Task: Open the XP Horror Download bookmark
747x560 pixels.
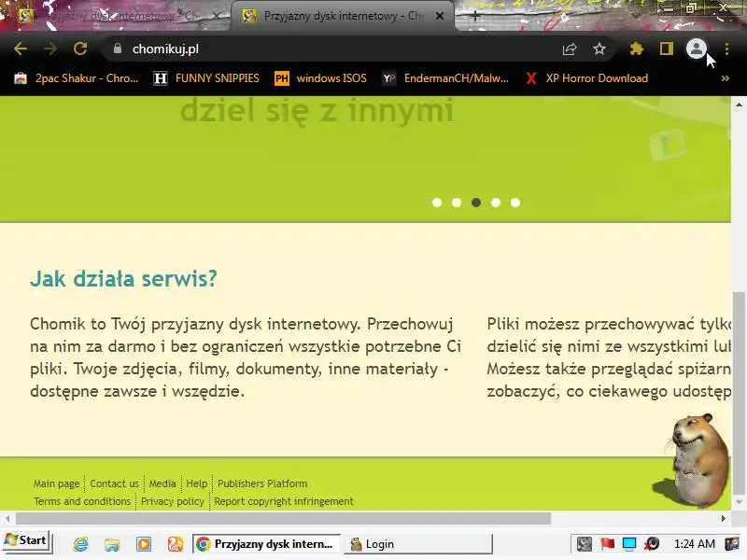Action: pyautogui.click(x=586, y=78)
